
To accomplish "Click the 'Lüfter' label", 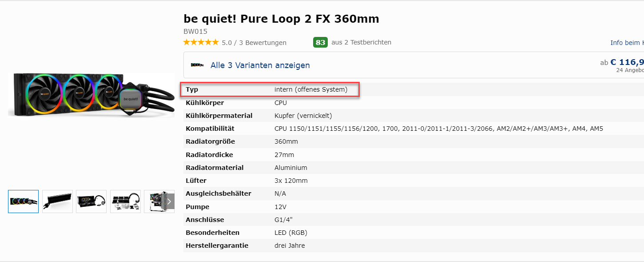I will 196,181.
